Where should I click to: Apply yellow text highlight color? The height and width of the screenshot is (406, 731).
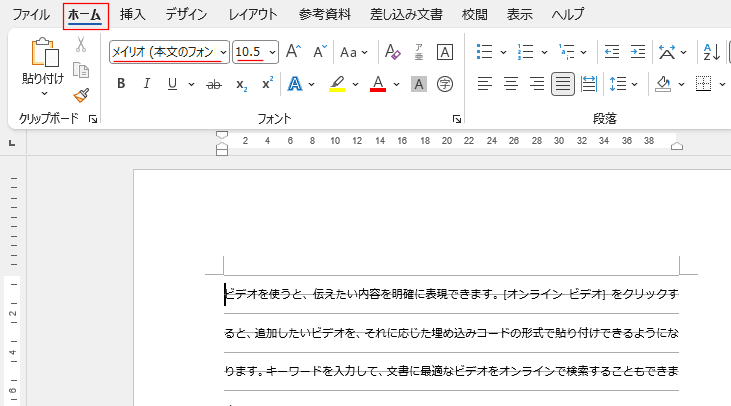click(x=337, y=84)
